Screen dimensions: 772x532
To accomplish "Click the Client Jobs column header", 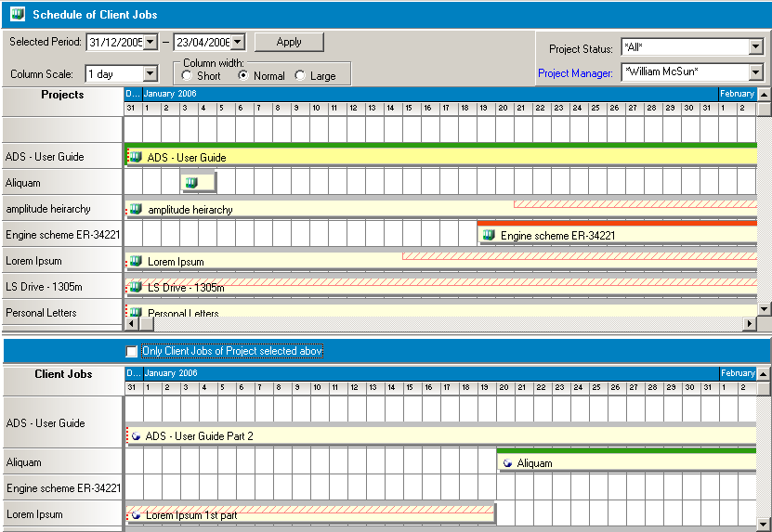I will tap(62, 381).
